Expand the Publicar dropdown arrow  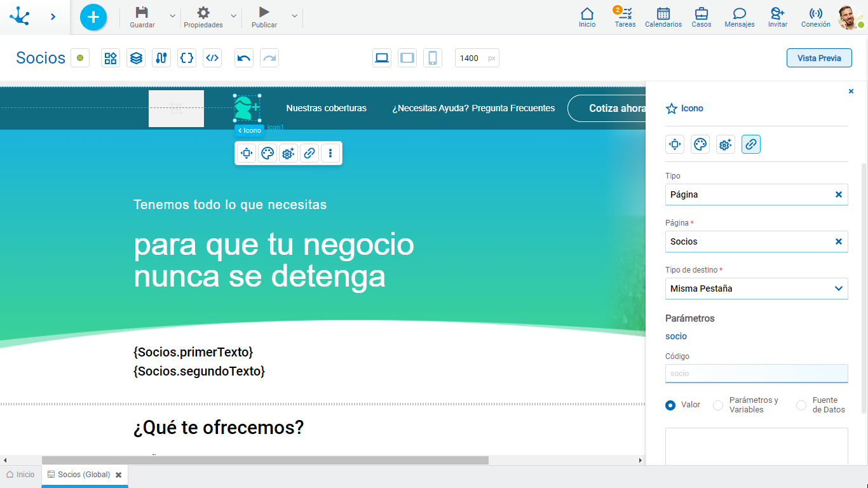294,16
